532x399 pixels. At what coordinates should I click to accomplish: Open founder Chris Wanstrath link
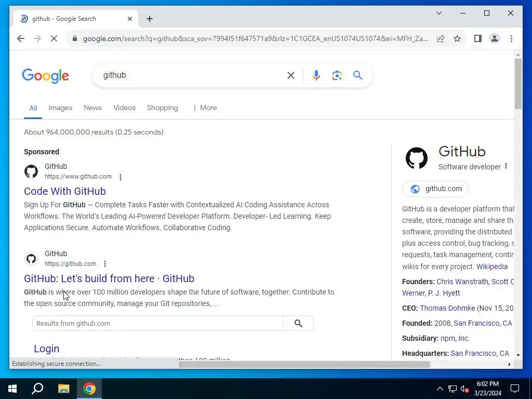462,282
